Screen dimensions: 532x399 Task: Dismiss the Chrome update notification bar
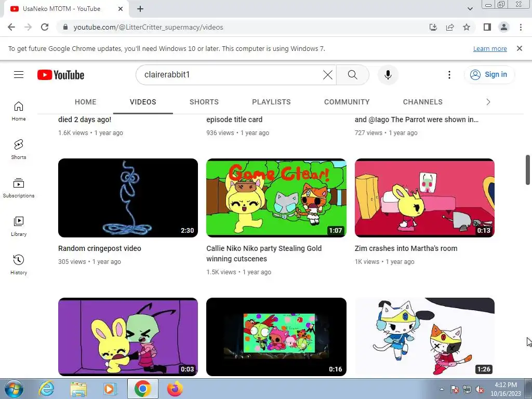click(x=519, y=48)
